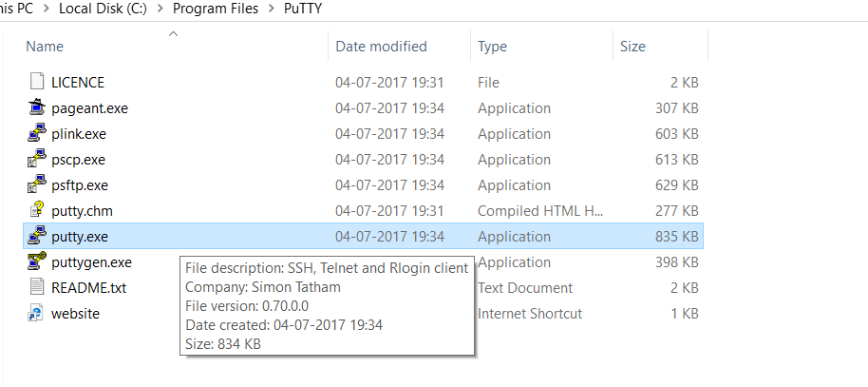Screen dimensions: 868x387
Task: Sort by Date modified column header
Action: pos(381,46)
